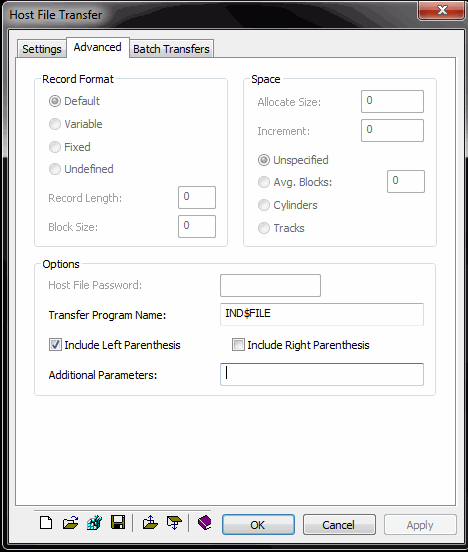Click the Cancel button
Screen dimensions: 468x552
click(339, 525)
